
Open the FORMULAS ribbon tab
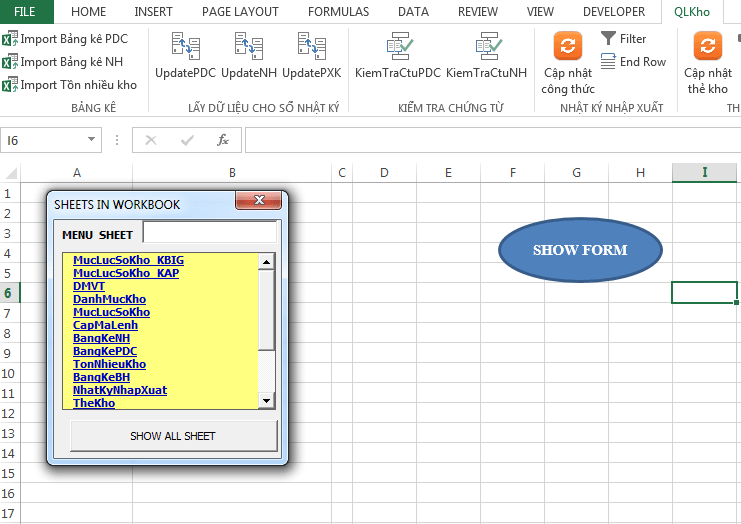tap(338, 12)
